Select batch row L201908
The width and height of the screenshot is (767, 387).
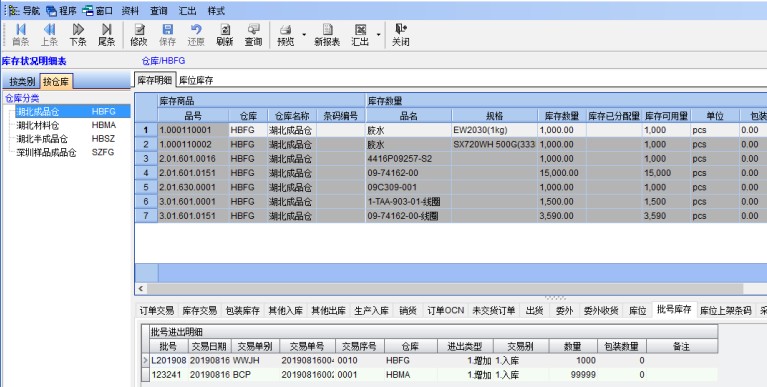click(x=430, y=361)
